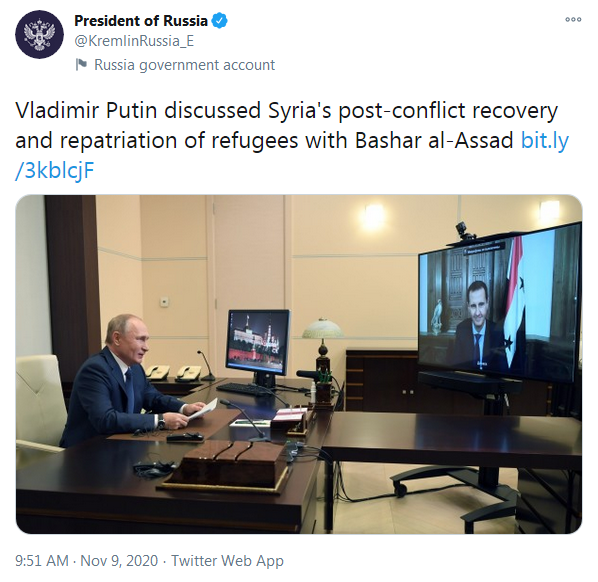Click the government account flag icon
Image resolution: width=598 pixels, height=582 pixels.
click(x=81, y=65)
